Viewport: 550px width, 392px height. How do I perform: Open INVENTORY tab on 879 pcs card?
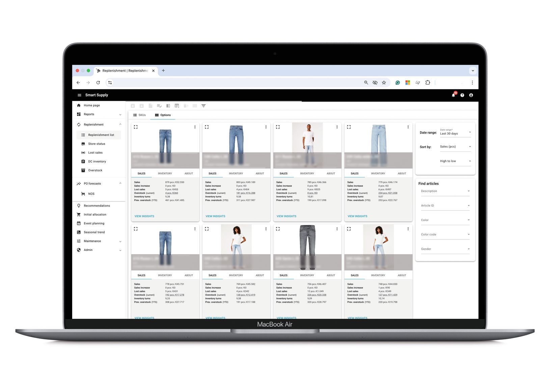click(x=165, y=174)
